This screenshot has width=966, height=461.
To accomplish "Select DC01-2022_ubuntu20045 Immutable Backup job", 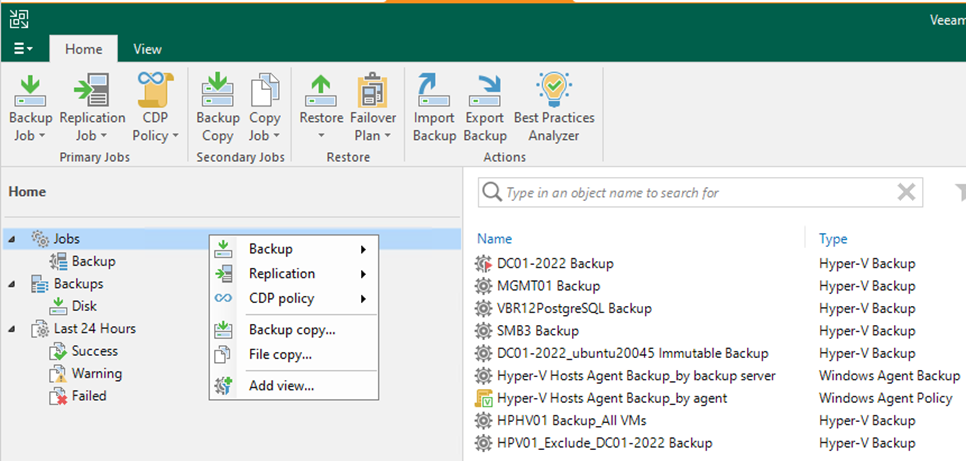I will [633, 353].
